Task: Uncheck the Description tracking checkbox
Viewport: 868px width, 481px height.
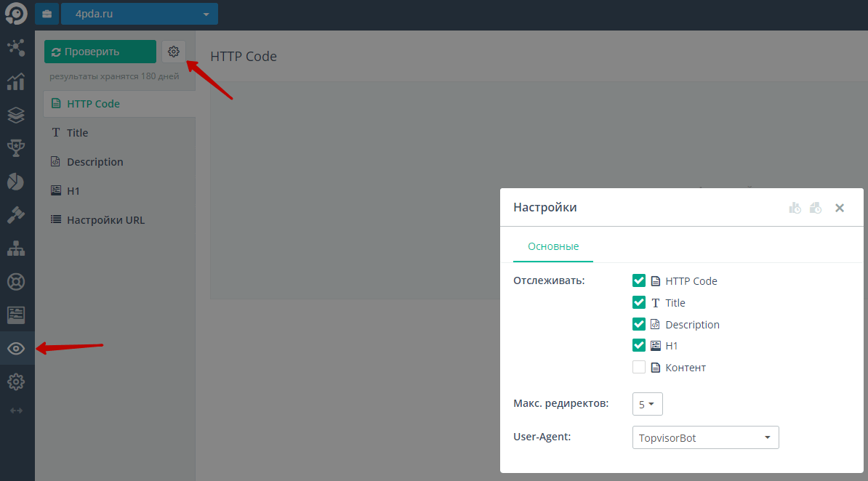Action: pos(639,324)
